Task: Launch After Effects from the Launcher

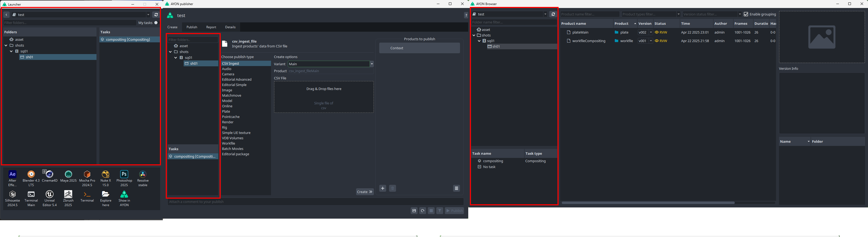Action: click(x=13, y=174)
